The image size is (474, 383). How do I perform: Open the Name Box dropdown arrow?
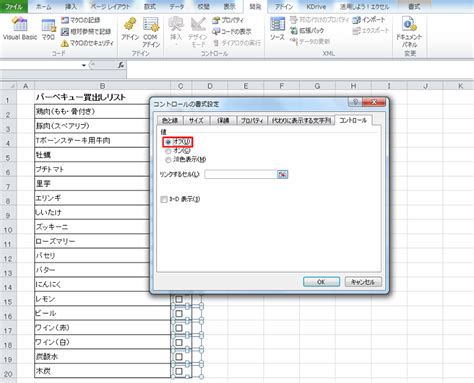pos(84,65)
